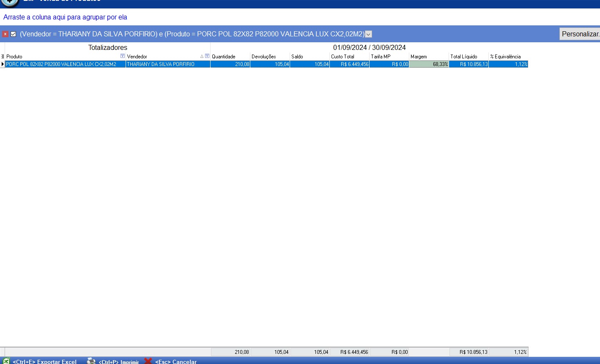Click the footer total R$ 6.449,456
This screenshot has height=364, width=600.
(349, 352)
